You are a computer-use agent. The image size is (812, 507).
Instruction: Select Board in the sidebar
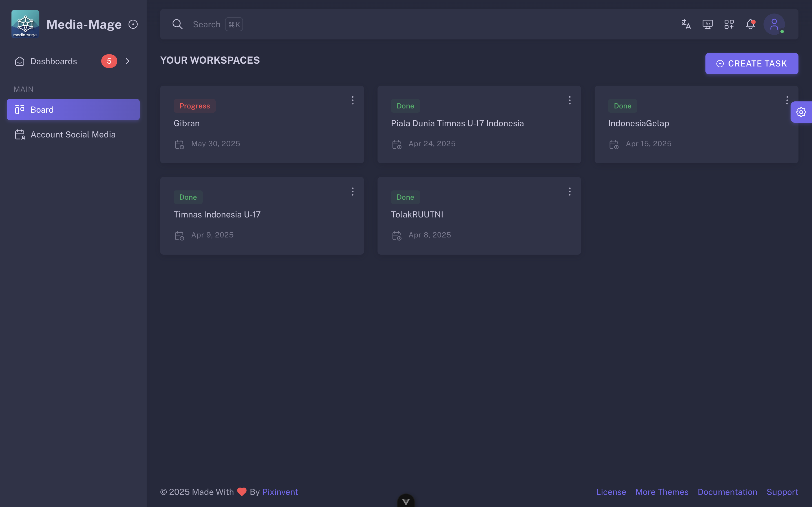[73, 110]
